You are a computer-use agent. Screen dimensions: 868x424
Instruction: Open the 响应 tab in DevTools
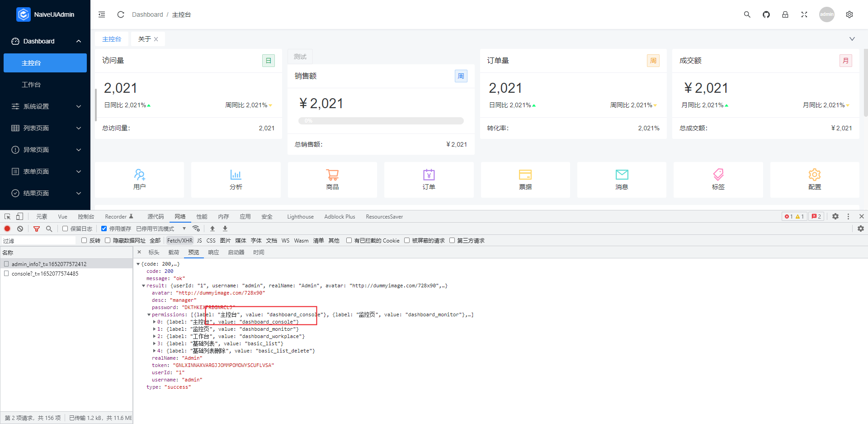point(213,252)
